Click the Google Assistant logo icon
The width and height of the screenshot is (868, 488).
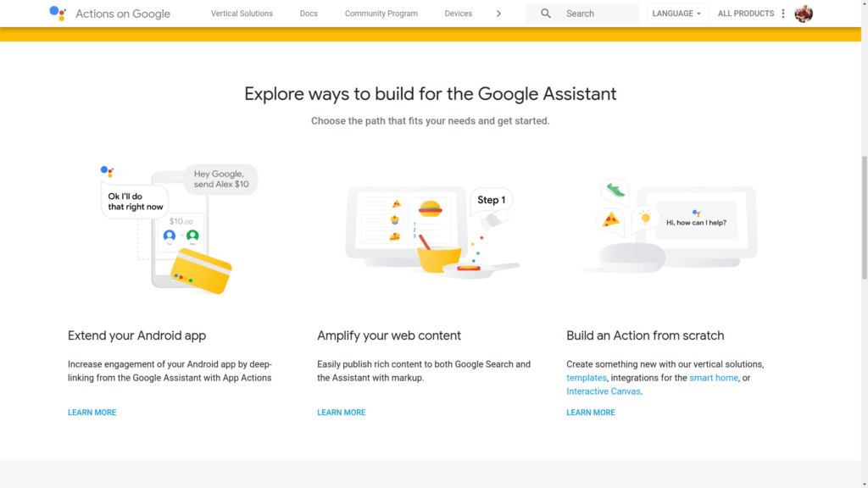pyautogui.click(x=58, y=14)
